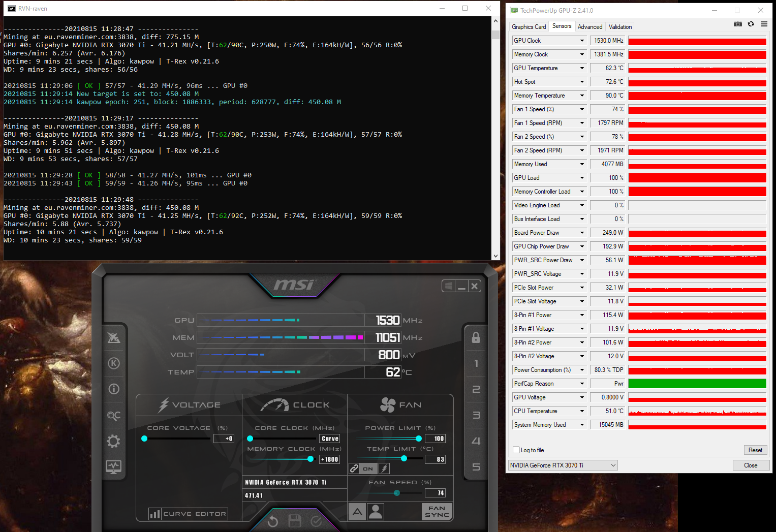Image resolution: width=776 pixels, height=532 pixels.
Task: Click the Curve button for core clock
Action: pos(330,439)
